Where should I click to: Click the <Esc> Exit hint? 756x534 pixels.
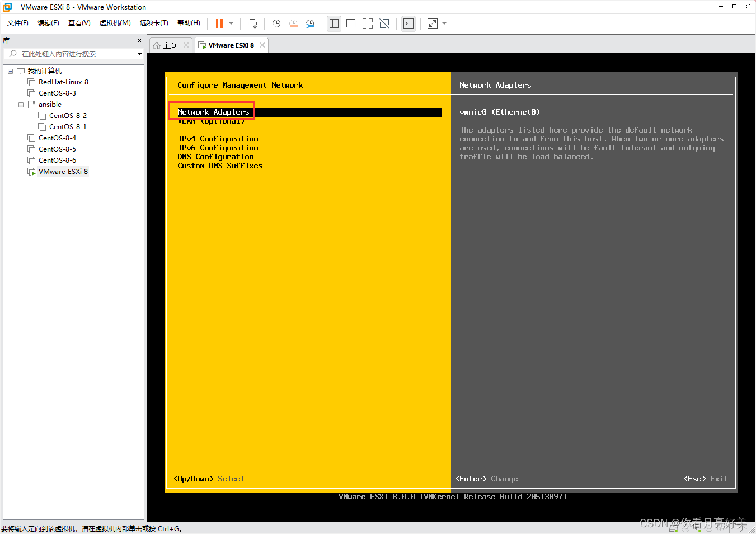point(706,479)
